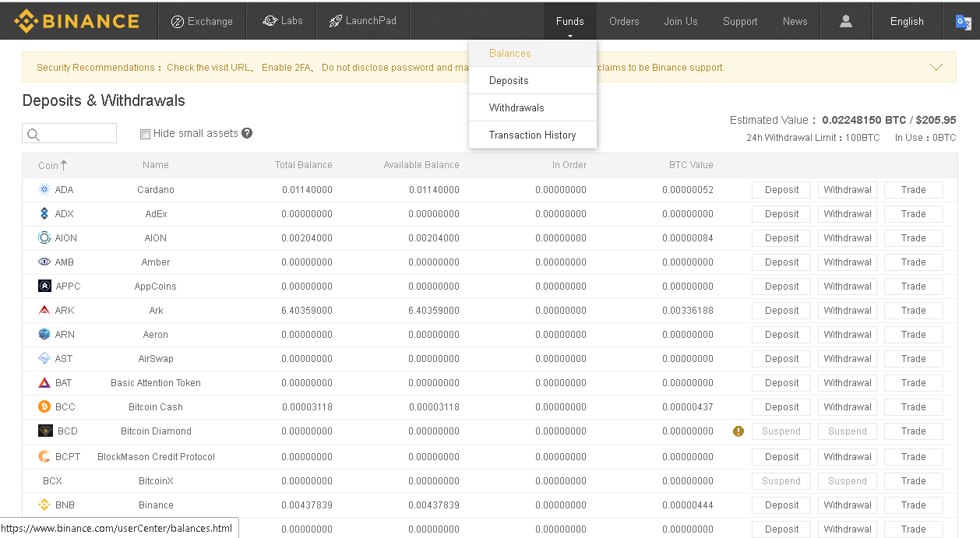Click the ARN Aeron coin icon

coord(44,334)
